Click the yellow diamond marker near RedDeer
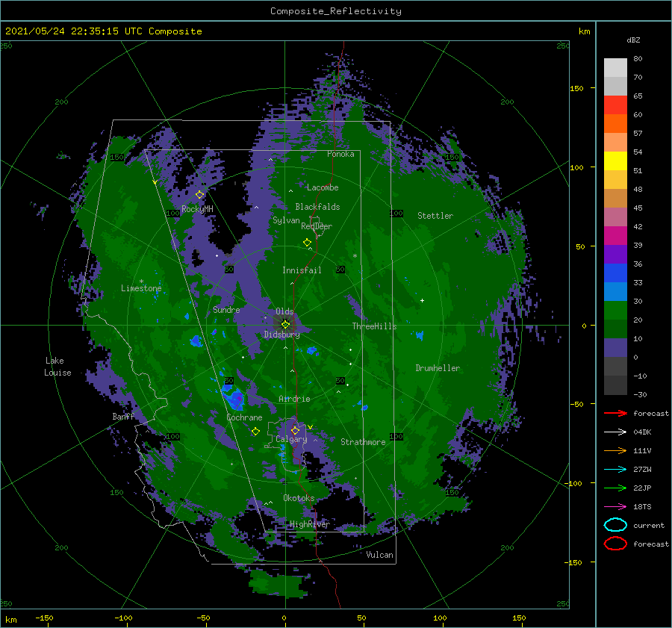This screenshot has height=628, width=672. coord(308,242)
